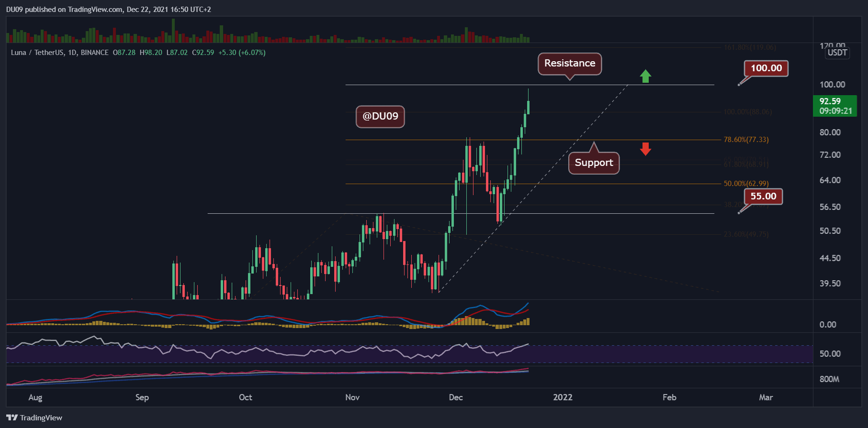
Task: Click the 64.00 price axis value
Action: coord(830,180)
